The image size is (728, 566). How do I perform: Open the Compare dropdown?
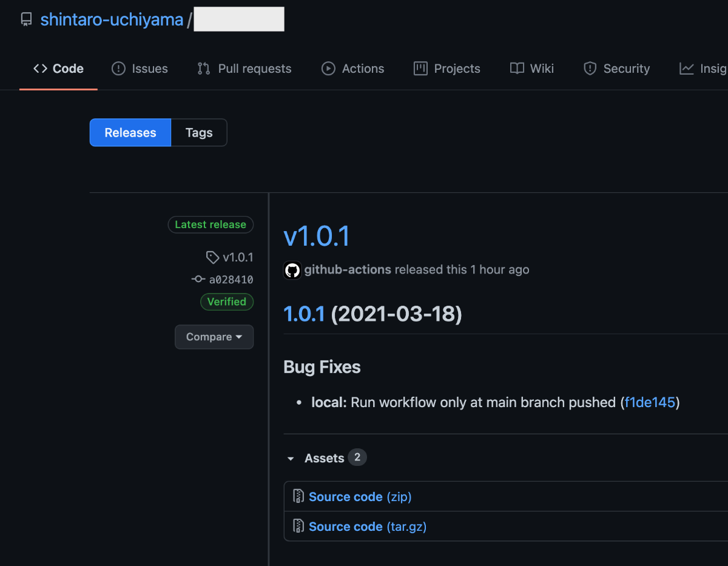(214, 337)
